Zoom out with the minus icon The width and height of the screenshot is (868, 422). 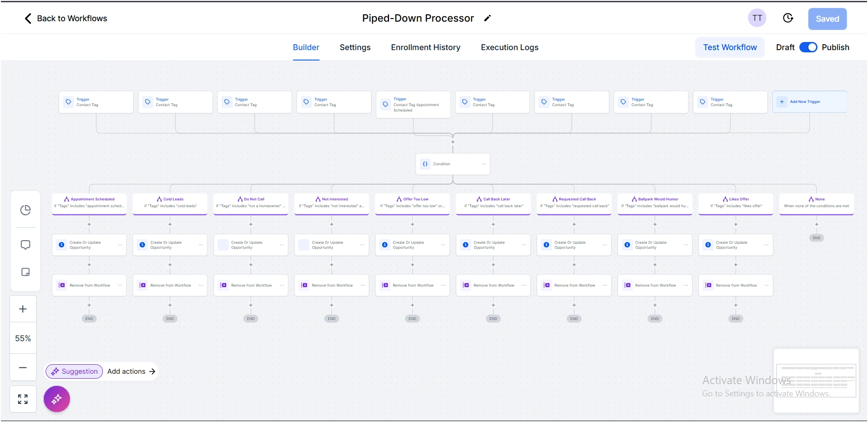23,367
